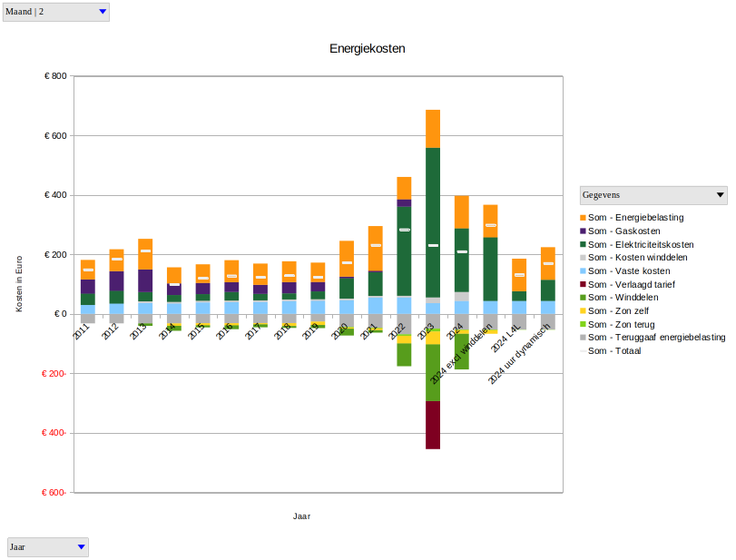Screen dimensions: 736x560
Task: Click the € 800 y-axis label
Action: (55, 76)
